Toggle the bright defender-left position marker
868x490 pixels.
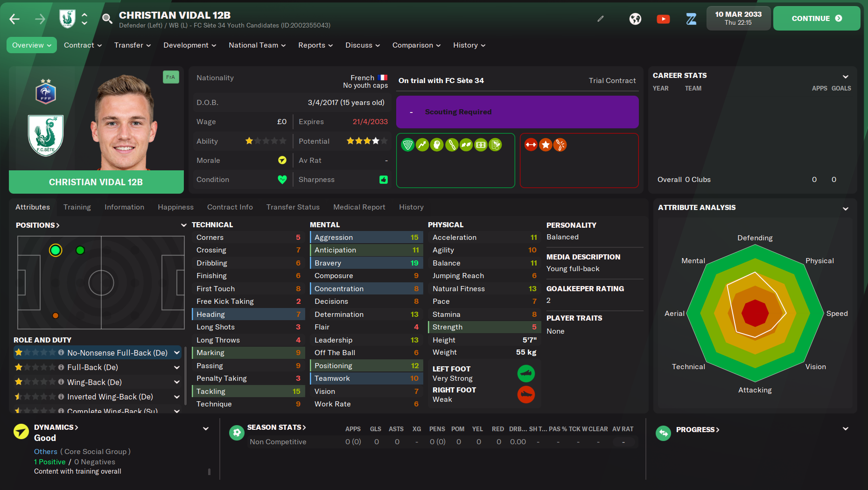[x=56, y=250]
